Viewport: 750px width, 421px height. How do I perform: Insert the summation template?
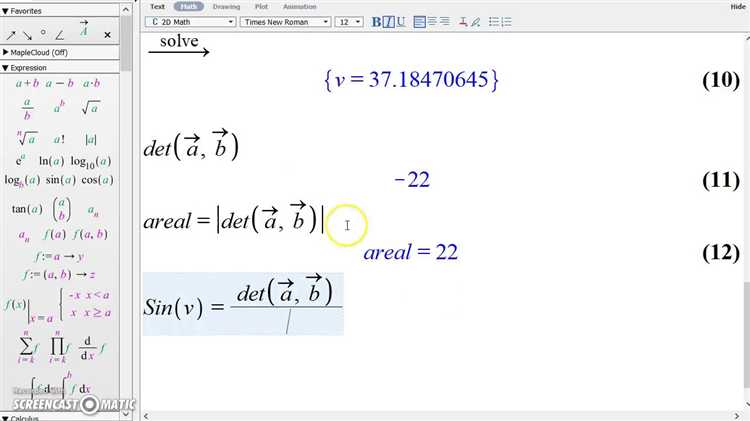pyautogui.click(x=27, y=347)
